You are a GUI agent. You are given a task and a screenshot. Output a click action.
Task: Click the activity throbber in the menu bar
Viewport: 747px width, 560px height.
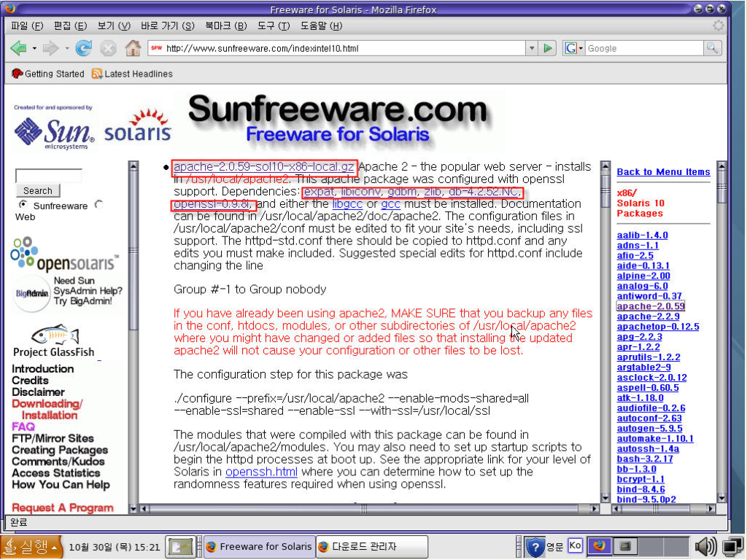[718, 26]
